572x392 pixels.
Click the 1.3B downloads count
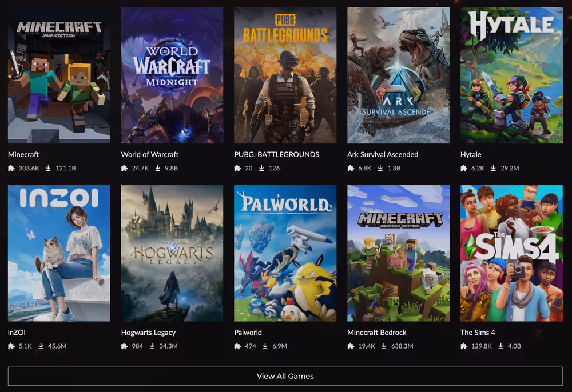(x=394, y=168)
